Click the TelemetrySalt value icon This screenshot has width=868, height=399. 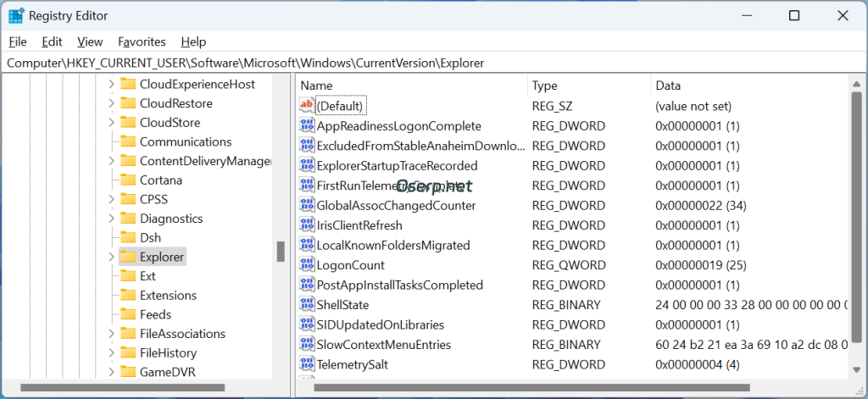coord(306,364)
